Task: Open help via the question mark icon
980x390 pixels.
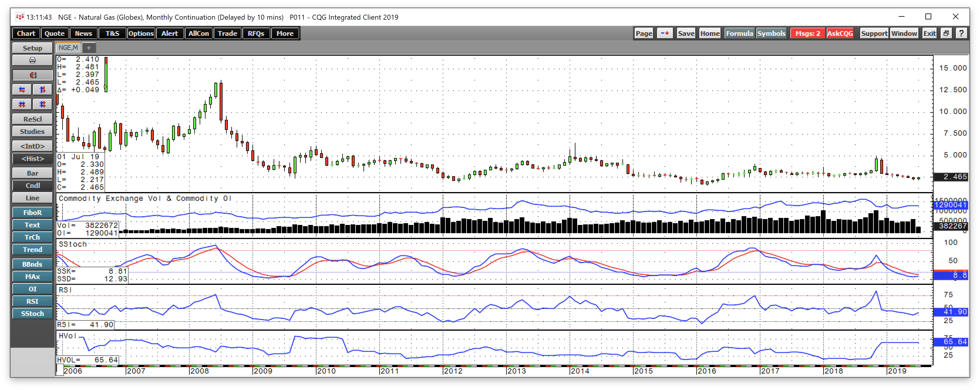Action: 962,33
